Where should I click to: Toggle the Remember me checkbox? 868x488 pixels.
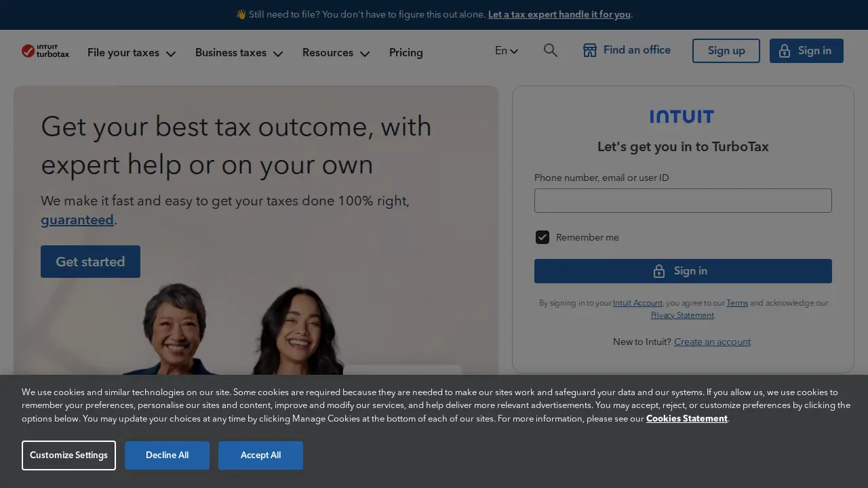click(x=542, y=237)
